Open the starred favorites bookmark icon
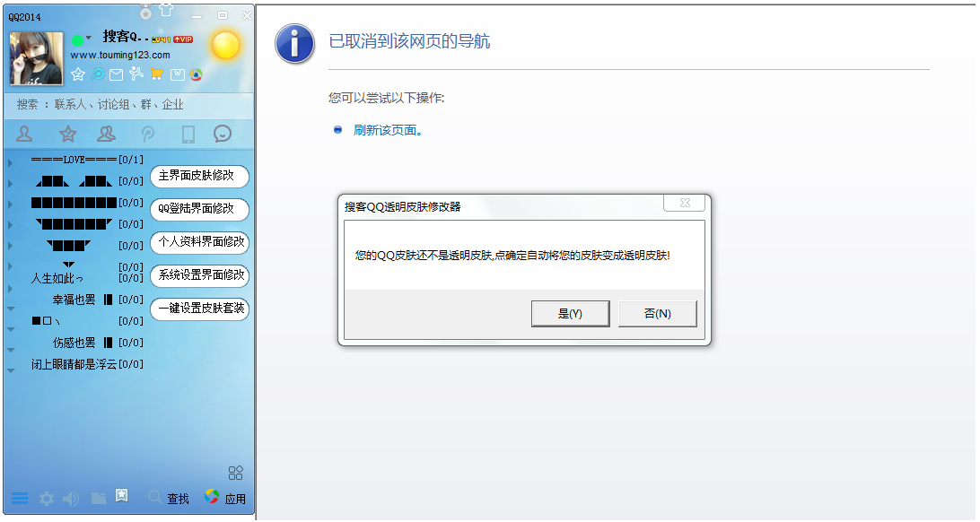980x522 pixels. [x=122, y=496]
